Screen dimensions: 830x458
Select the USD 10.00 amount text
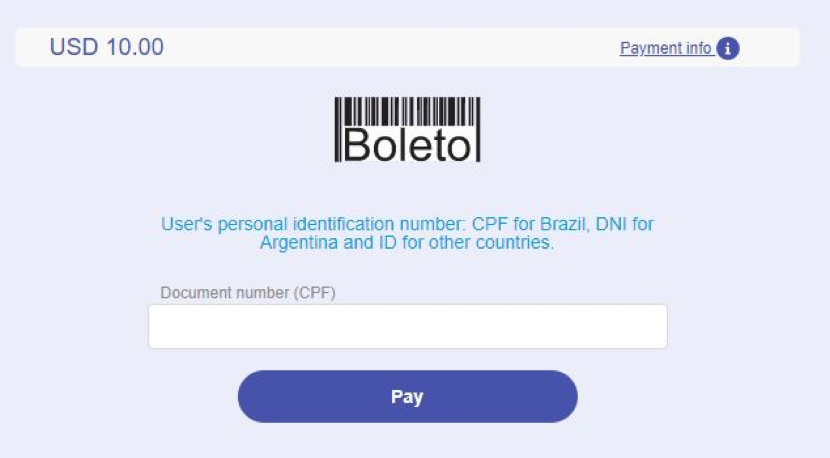click(106, 47)
